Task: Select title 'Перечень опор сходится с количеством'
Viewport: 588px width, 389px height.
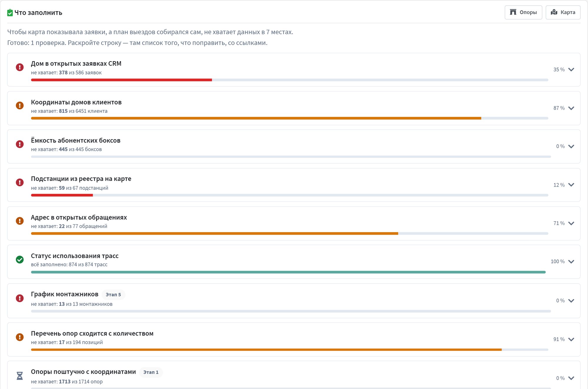Action: click(x=92, y=333)
